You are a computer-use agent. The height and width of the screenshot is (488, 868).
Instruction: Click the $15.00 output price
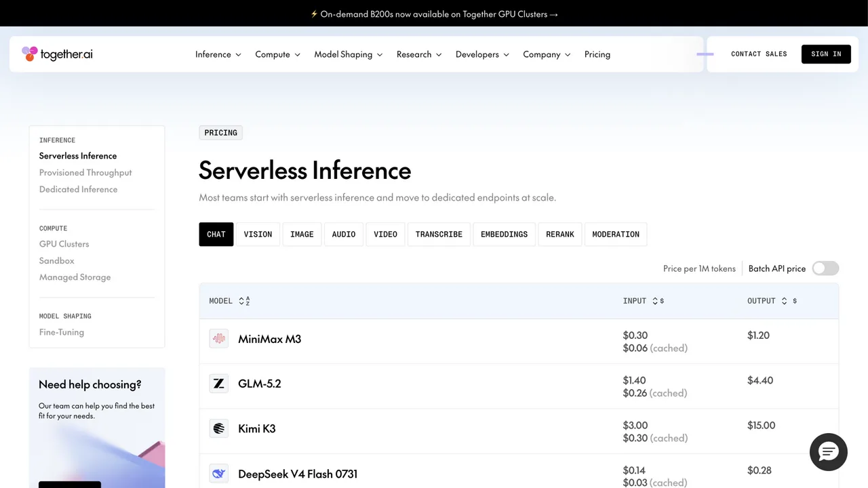(x=762, y=426)
